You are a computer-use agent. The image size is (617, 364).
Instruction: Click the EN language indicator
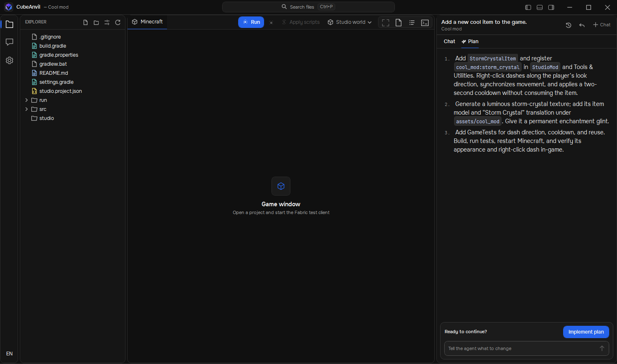[9, 354]
